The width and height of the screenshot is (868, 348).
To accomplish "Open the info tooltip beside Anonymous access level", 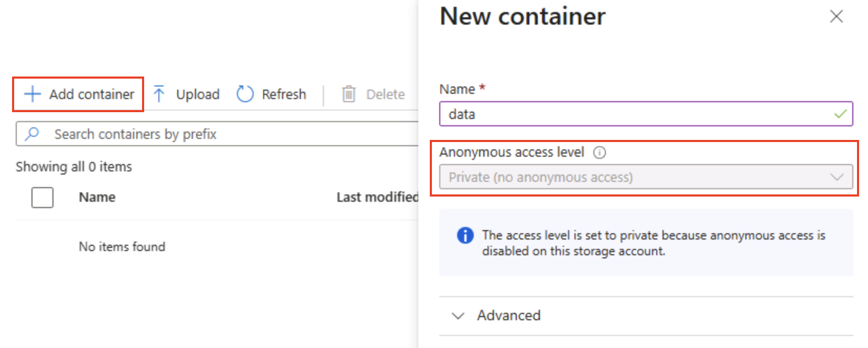I will pos(600,153).
